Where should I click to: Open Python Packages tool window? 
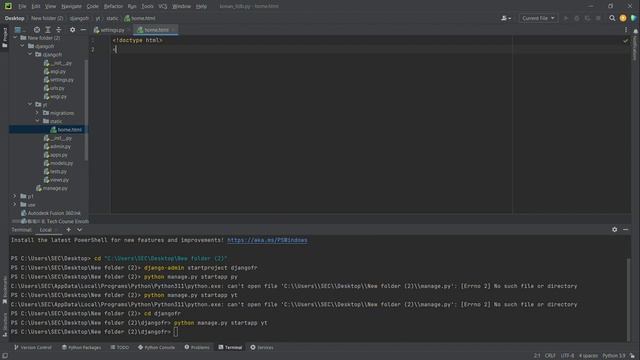(x=81, y=347)
